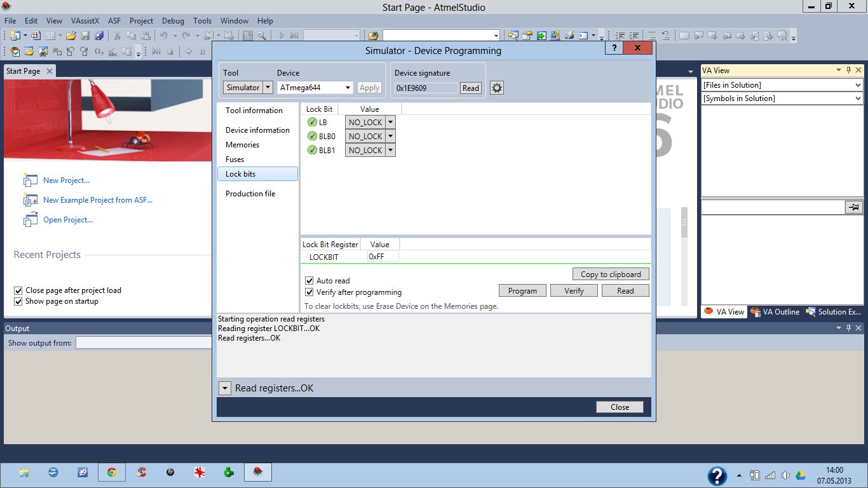Image resolution: width=868 pixels, height=488 pixels.
Task: Open the ATmega644 device dropdown
Action: point(348,88)
